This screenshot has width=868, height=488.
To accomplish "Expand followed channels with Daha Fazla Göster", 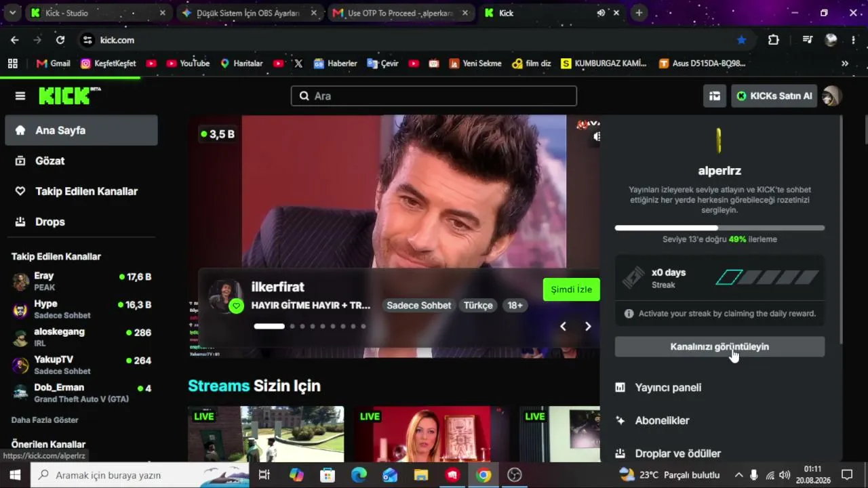I will (45, 420).
